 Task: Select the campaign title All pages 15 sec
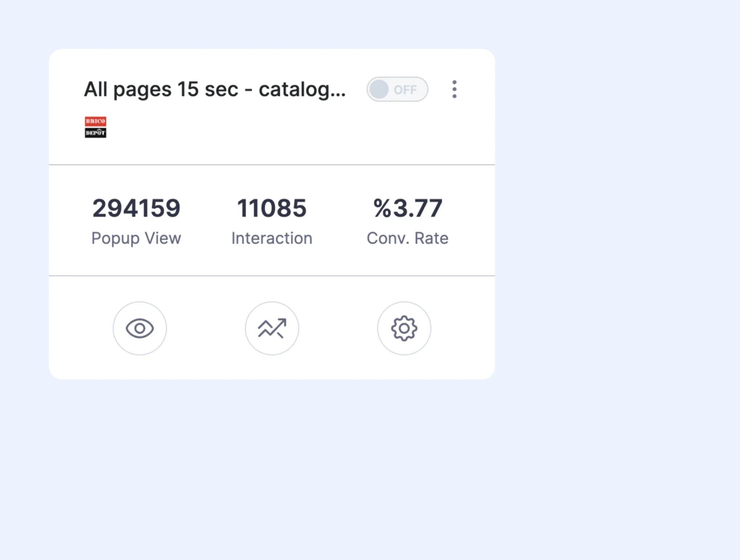click(x=215, y=89)
